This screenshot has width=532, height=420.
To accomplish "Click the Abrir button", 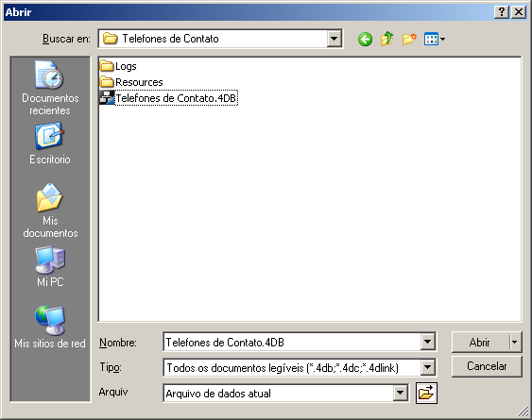I will (480, 342).
